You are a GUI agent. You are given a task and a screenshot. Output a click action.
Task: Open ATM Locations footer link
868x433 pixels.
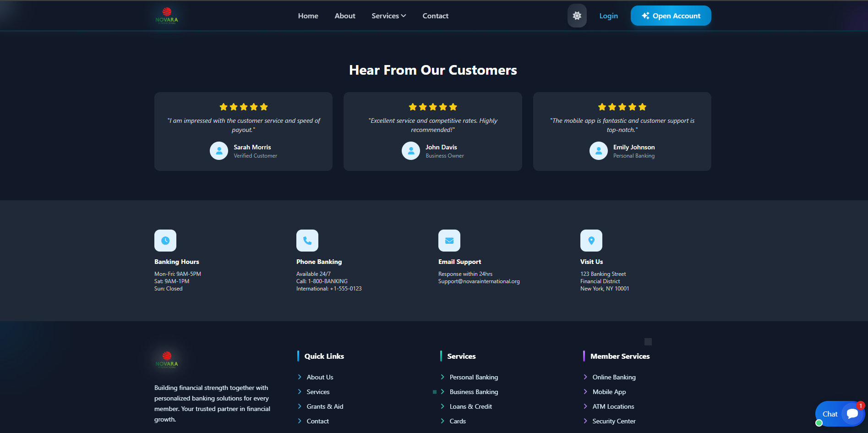coord(613,406)
